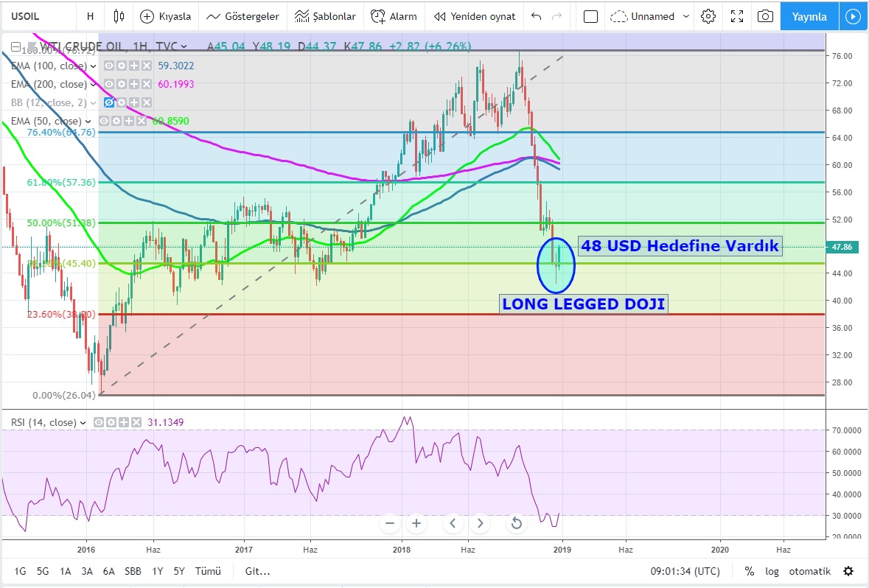Screen dimensions: 869x588
Task: Zoom out the chart with minus button
Action: pyautogui.click(x=390, y=523)
